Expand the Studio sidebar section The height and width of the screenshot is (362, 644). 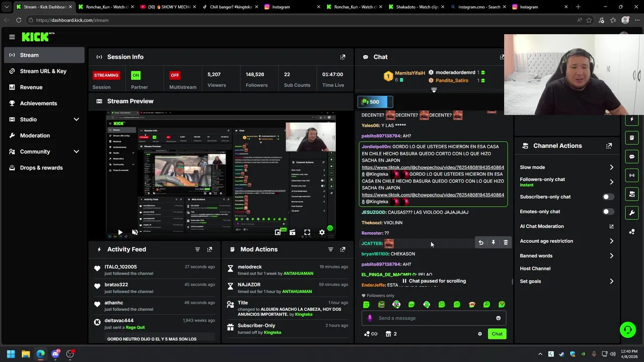(x=76, y=120)
